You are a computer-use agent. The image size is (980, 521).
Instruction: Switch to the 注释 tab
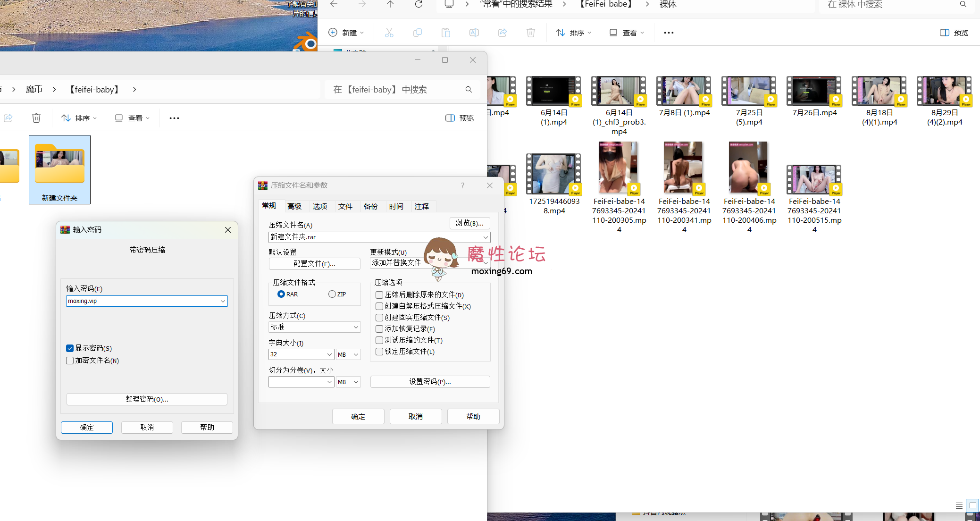422,206
